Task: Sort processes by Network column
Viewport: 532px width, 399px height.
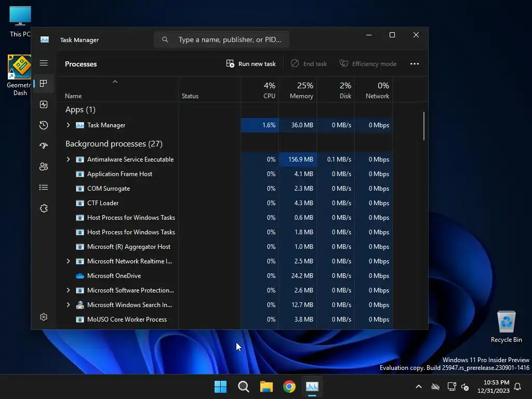Action: (x=374, y=89)
